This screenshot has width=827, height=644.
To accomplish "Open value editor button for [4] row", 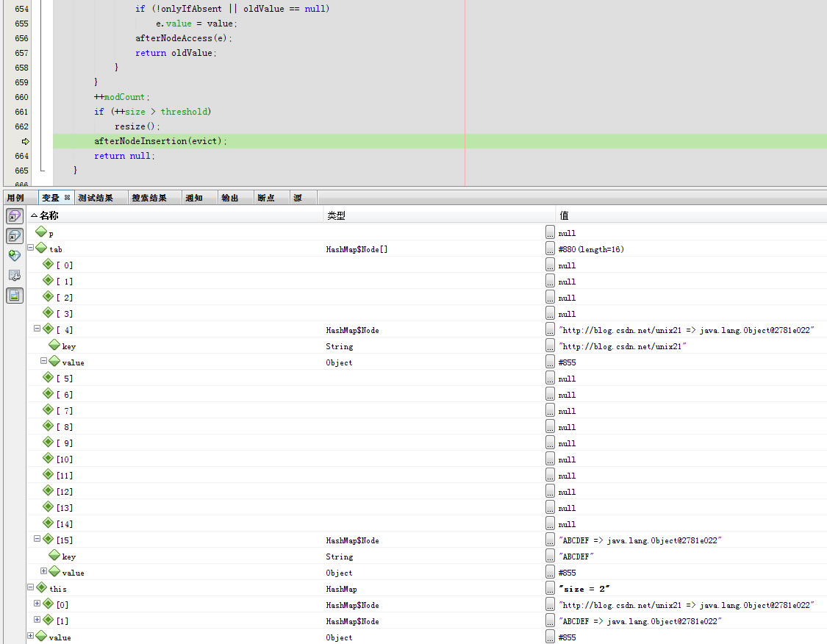I will coord(550,329).
